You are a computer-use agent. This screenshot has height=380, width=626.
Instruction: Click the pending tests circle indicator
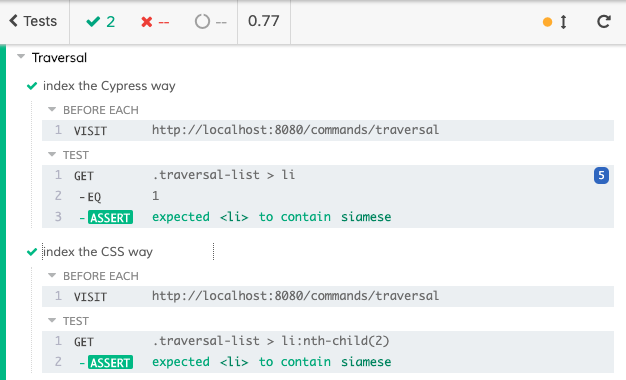tap(210, 22)
